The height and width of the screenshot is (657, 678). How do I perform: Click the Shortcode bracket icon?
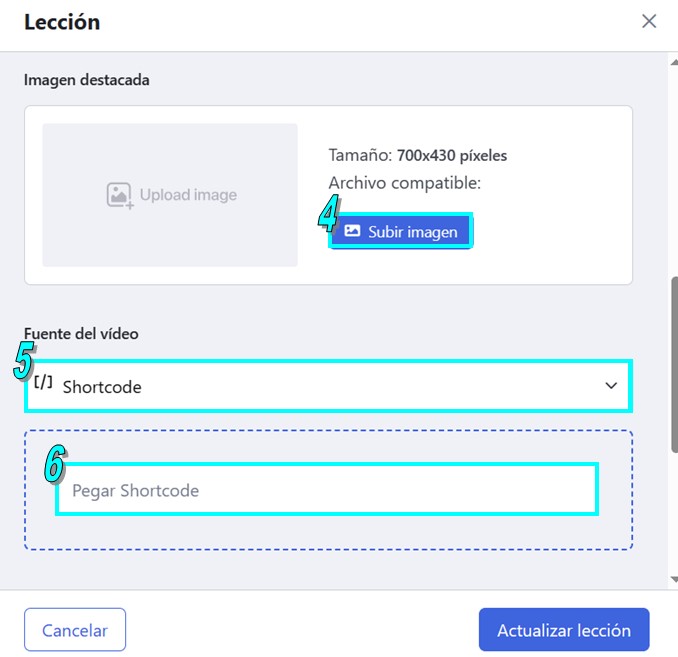tap(43, 382)
